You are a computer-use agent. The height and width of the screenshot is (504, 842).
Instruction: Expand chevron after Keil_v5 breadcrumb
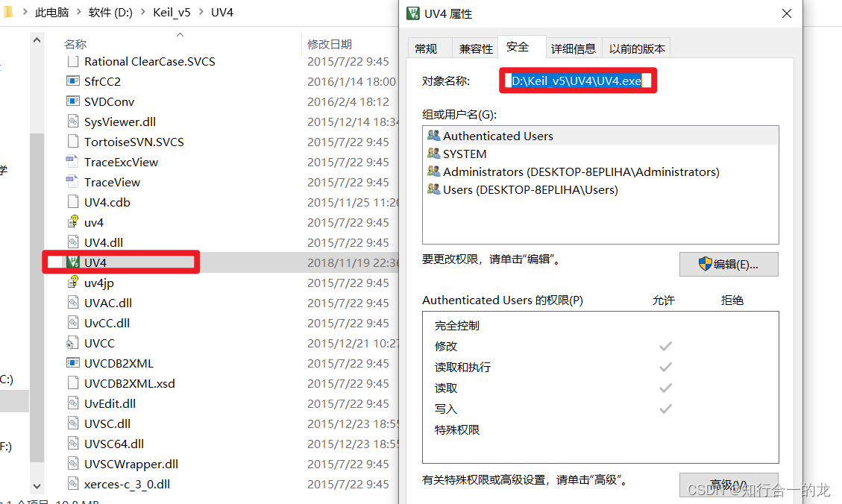pos(201,12)
